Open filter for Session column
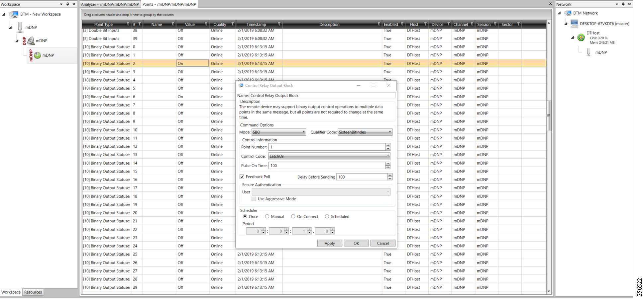The width and height of the screenshot is (644, 299). 495,24
